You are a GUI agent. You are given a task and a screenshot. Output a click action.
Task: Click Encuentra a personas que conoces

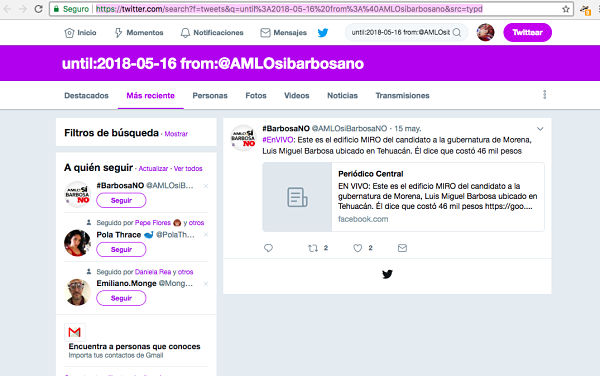[134, 346]
